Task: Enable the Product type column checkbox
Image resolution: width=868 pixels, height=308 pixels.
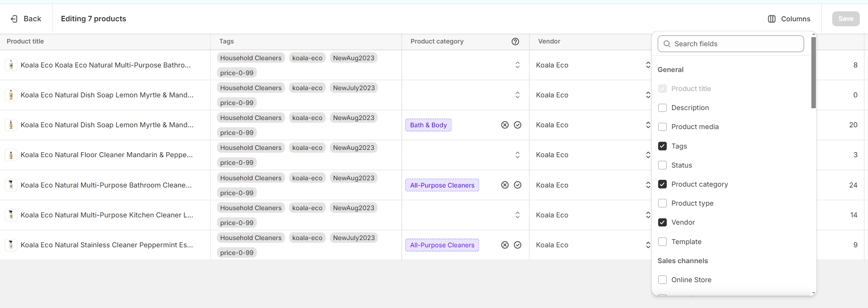Action: [x=662, y=203]
